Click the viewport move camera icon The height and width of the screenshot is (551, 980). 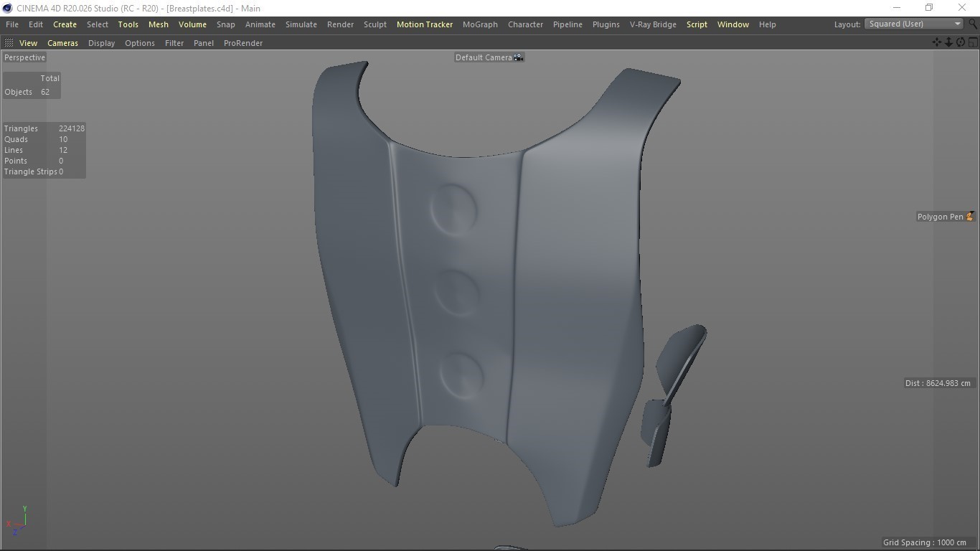click(937, 42)
